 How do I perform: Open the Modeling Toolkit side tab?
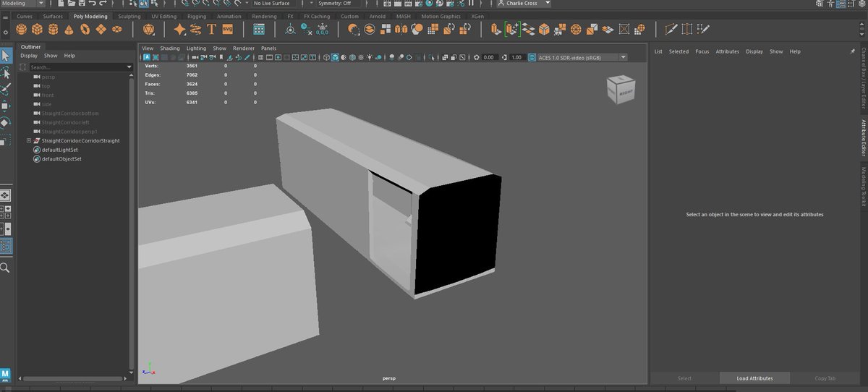click(x=863, y=187)
